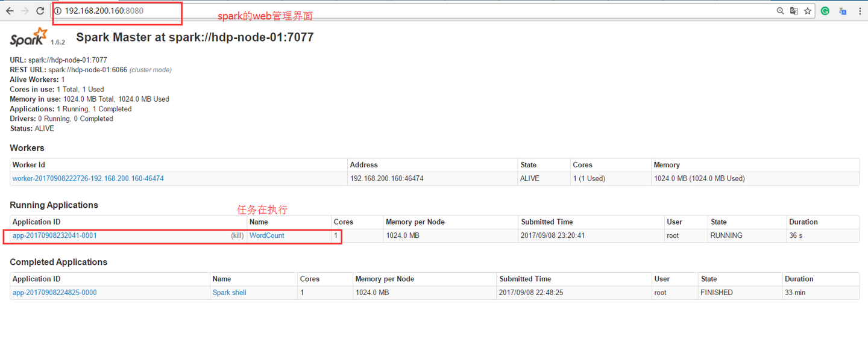Click the Spark Master page title
Screen dimensions: 868x339
click(195, 37)
